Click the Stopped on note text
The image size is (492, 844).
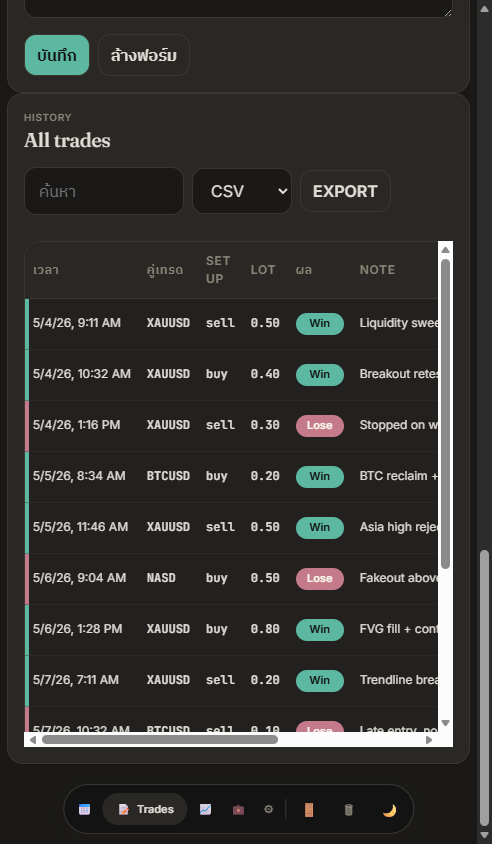pos(399,425)
